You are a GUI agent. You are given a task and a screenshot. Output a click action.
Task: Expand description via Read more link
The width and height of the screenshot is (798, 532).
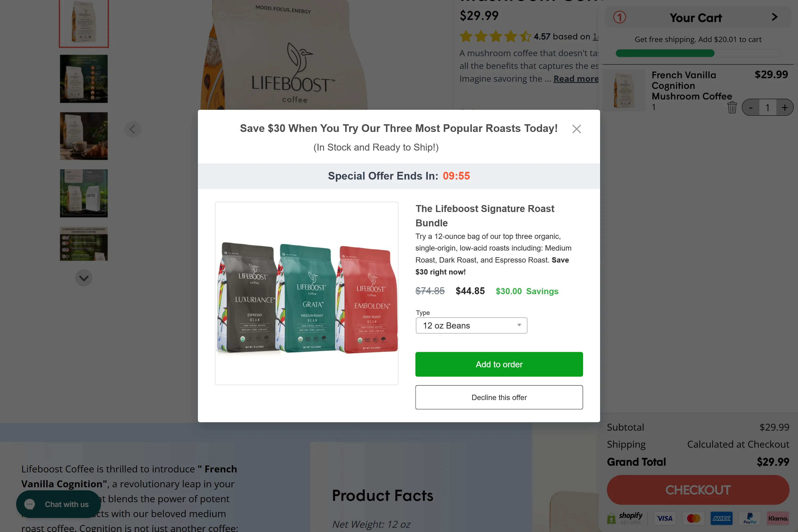click(x=576, y=79)
